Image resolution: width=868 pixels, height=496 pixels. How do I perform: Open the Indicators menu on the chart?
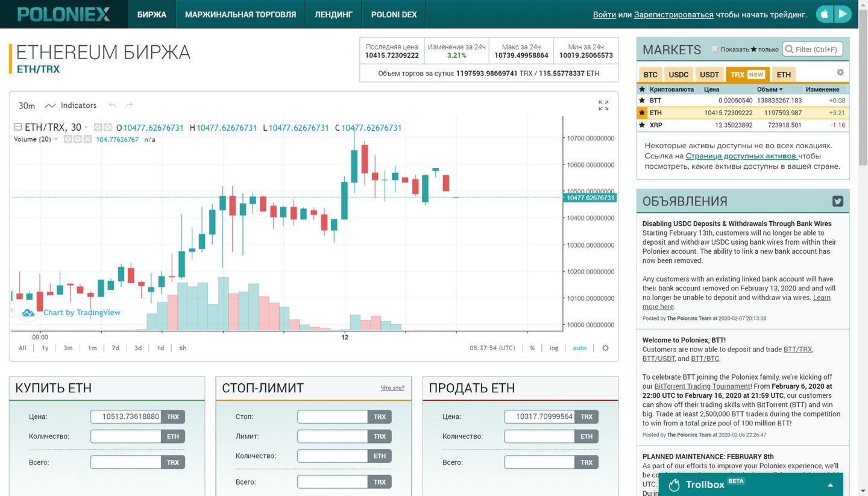pyautogui.click(x=71, y=105)
